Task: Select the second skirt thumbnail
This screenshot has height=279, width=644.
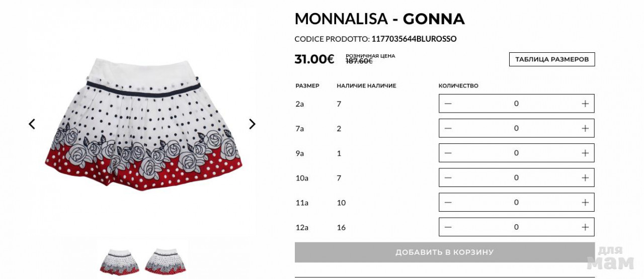Action: (x=165, y=260)
